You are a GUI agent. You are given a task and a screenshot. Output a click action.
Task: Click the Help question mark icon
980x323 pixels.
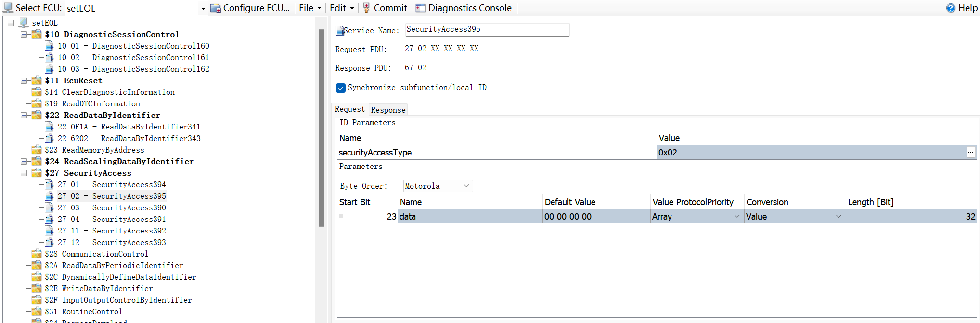point(951,8)
